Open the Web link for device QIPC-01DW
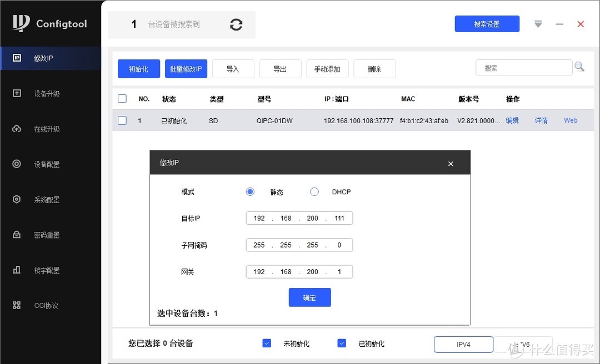The width and height of the screenshot is (600, 364). tap(571, 120)
